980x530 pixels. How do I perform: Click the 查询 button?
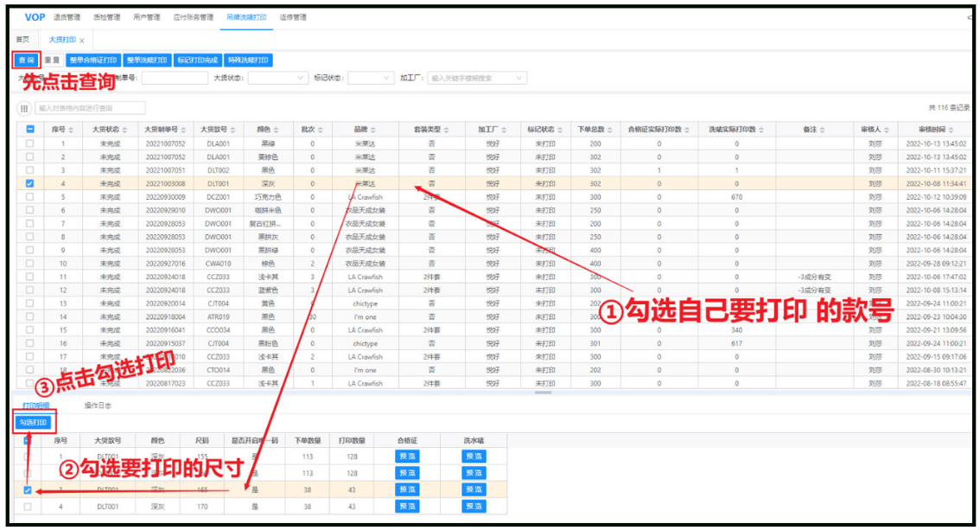26,61
